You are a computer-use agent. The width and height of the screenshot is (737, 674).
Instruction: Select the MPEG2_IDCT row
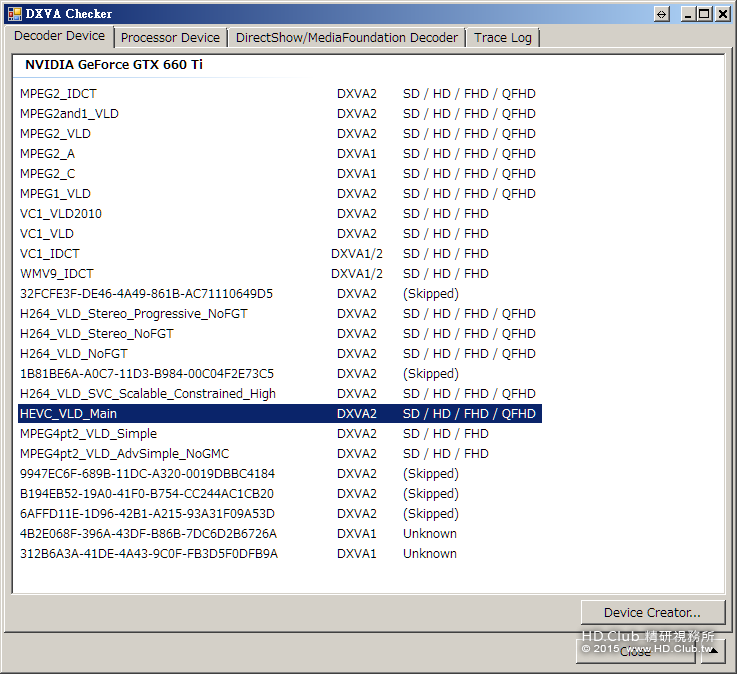[x=280, y=94]
